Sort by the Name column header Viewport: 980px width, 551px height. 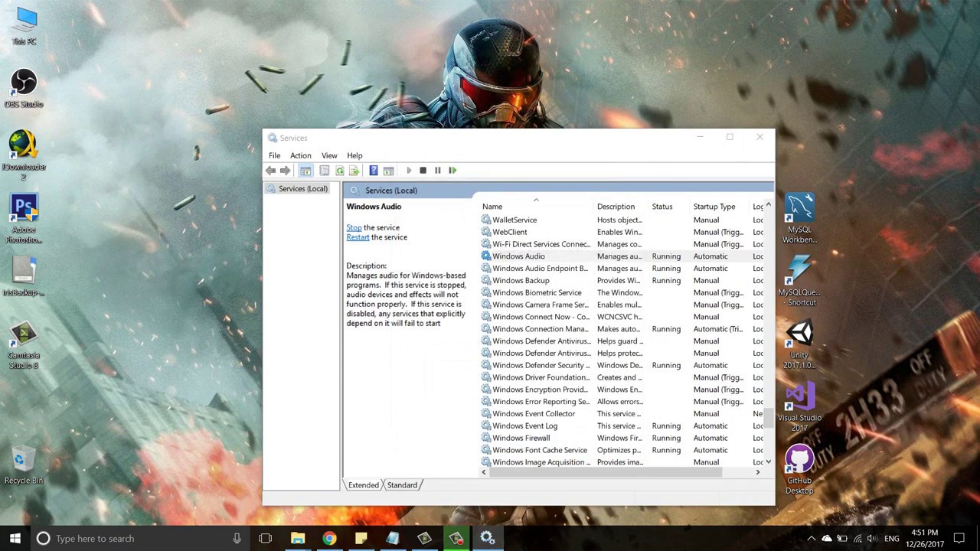536,207
